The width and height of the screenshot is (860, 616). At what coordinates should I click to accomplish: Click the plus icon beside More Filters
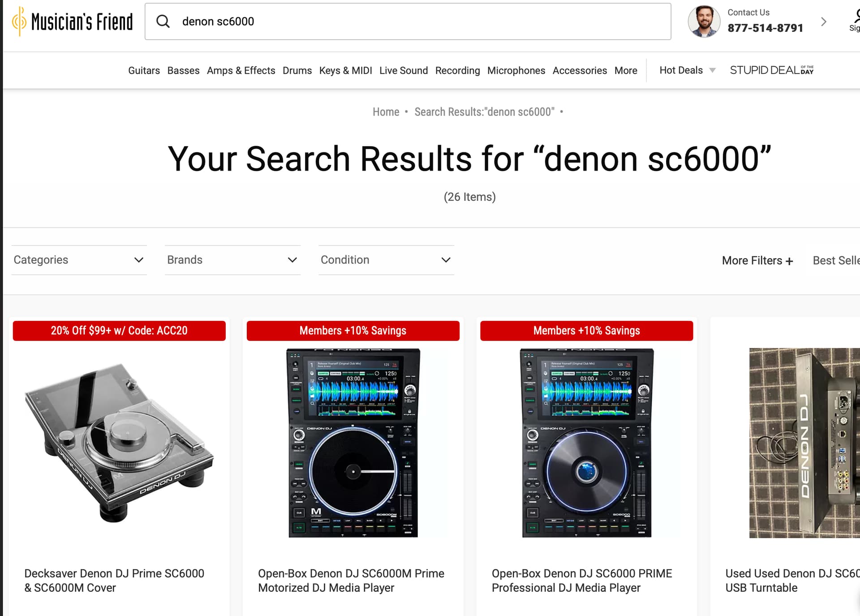789,261
